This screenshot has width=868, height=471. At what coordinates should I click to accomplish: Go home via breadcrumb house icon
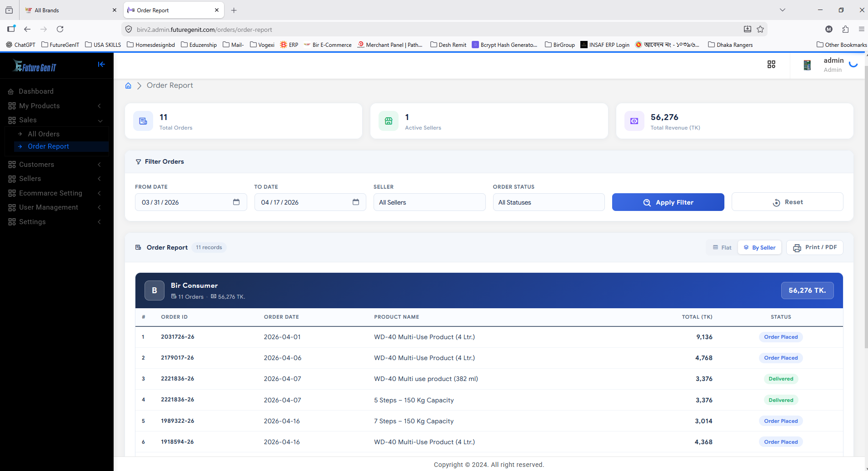tap(128, 85)
